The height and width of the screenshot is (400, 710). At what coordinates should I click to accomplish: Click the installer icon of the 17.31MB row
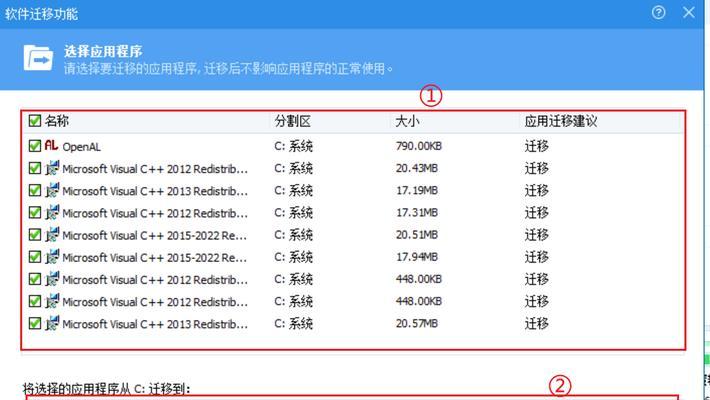[52, 212]
